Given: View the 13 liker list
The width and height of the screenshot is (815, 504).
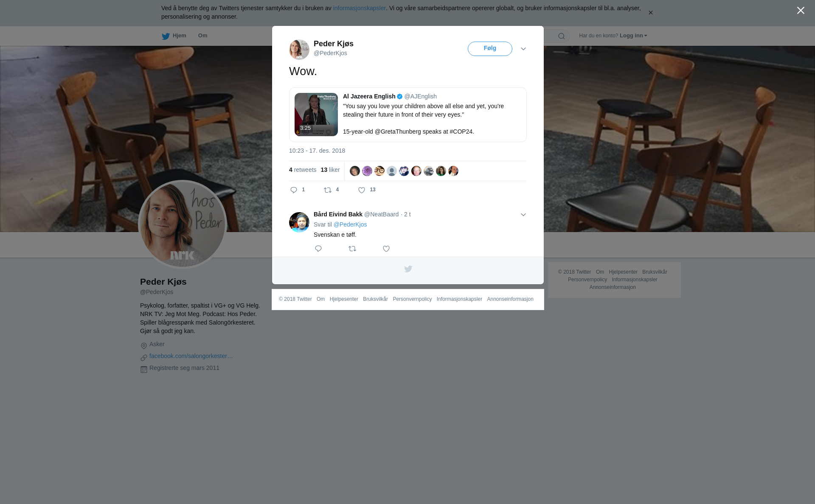Looking at the screenshot, I should click(330, 170).
